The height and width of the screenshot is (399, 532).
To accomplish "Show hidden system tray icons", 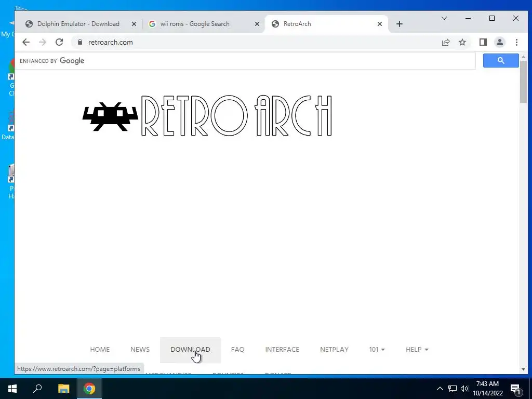I will [x=440, y=389].
